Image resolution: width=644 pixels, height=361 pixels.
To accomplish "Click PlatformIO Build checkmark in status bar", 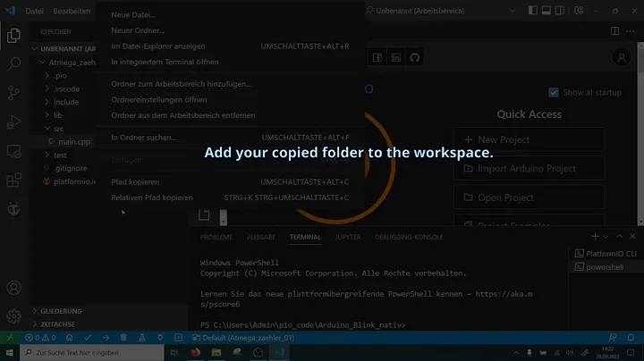I will point(88,338).
